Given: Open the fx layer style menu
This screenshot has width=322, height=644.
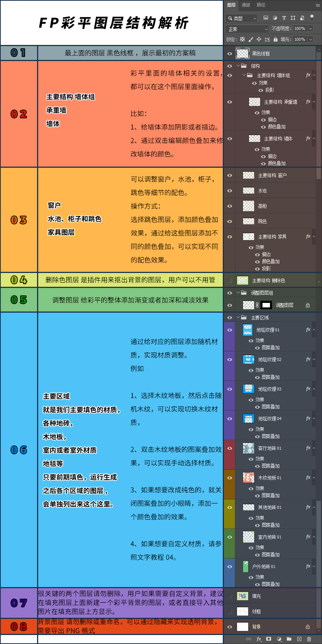Looking at the screenshot, I should [x=259, y=639].
